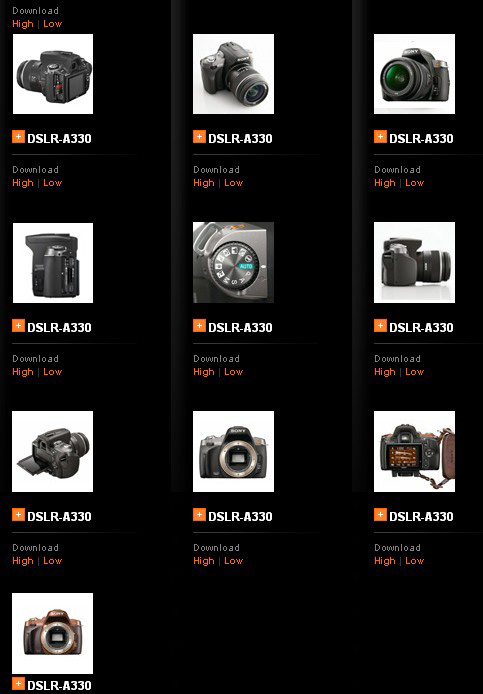Viewport: 483px width, 694px height.
Task: Expand plus icon under brown camera with strap
Action: (x=380, y=515)
